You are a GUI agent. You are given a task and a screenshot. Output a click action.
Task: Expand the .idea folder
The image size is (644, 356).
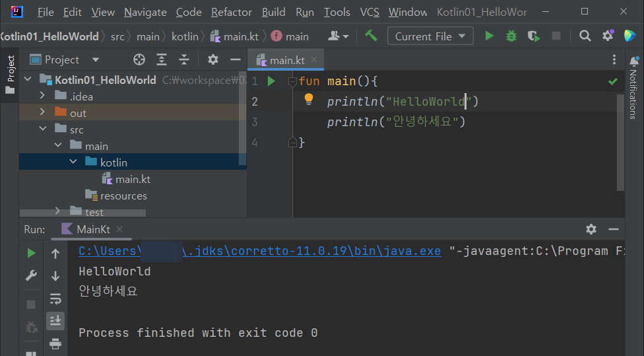[42, 95]
